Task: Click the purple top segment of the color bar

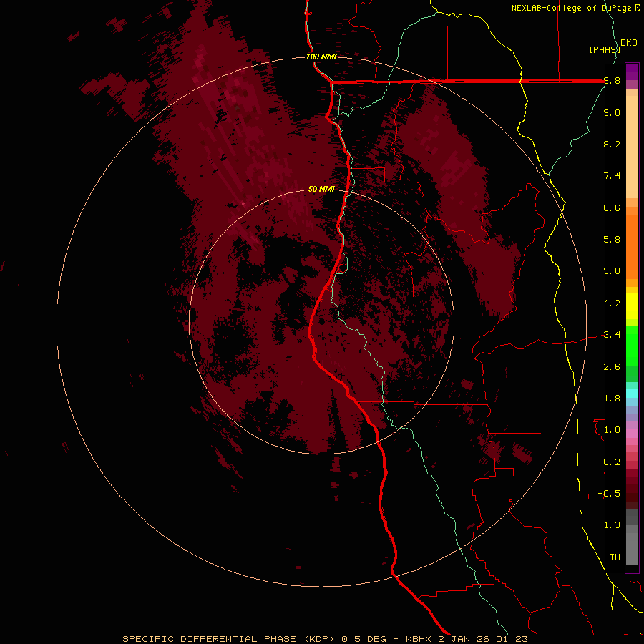Action: point(632,72)
